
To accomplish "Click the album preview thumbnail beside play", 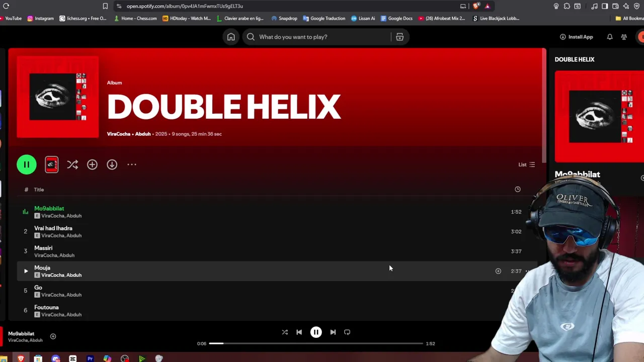I will [x=51, y=164].
